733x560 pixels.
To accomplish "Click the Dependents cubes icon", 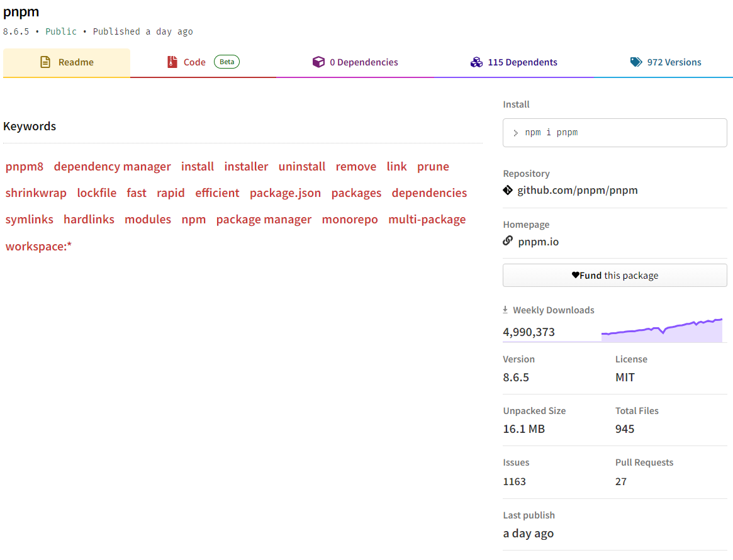I will (x=476, y=62).
